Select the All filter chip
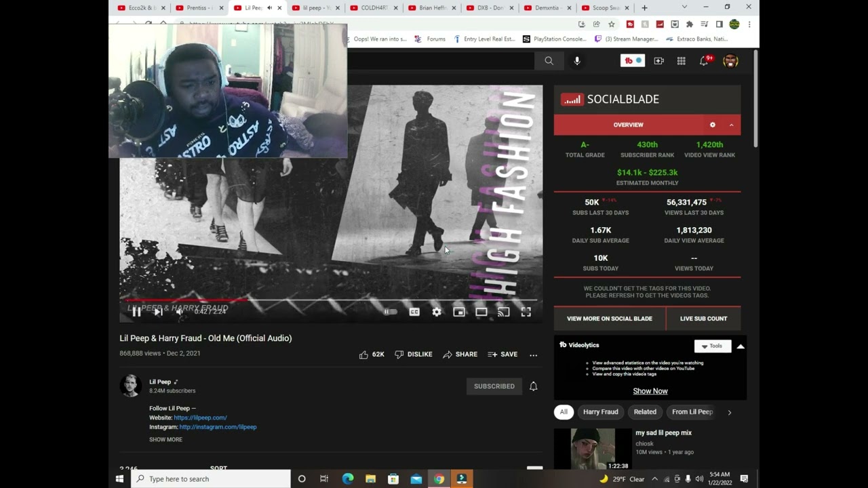 (564, 412)
